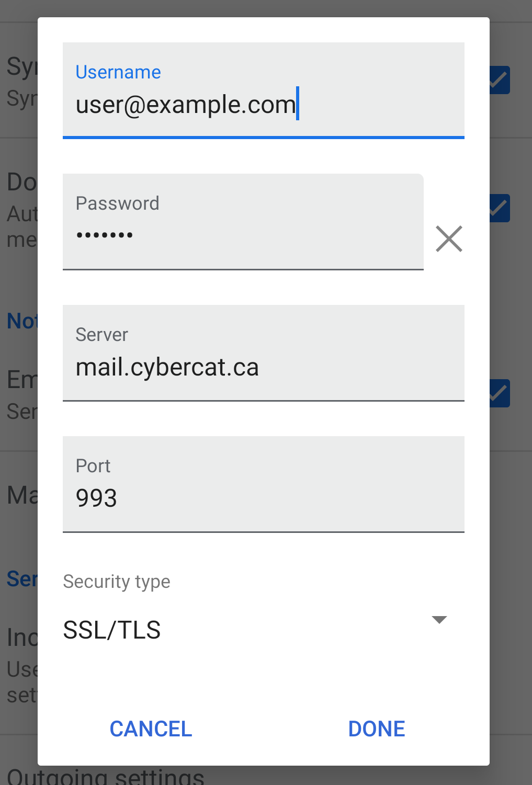This screenshot has height=785, width=532.
Task: Toggle the Download attachments checkbox in background
Action: click(x=501, y=208)
